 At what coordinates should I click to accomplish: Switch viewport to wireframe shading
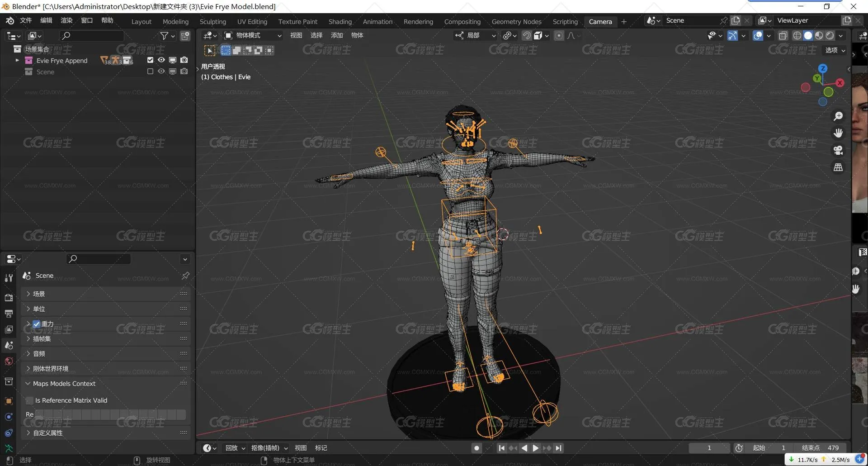[x=797, y=36]
